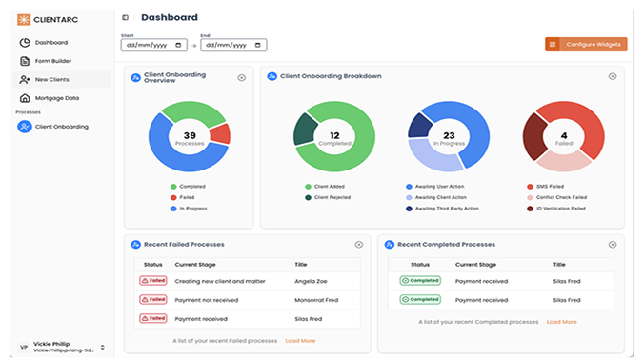The height and width of the screenshot is (360, 644).
Task: Click the blue Client Onboarding circle icon
Action: click(25, 127)
